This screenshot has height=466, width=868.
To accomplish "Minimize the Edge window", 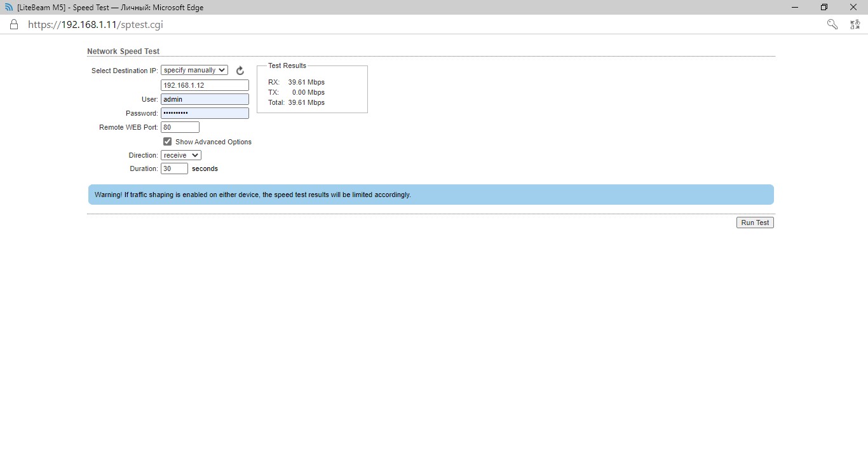I will point(795,7).
